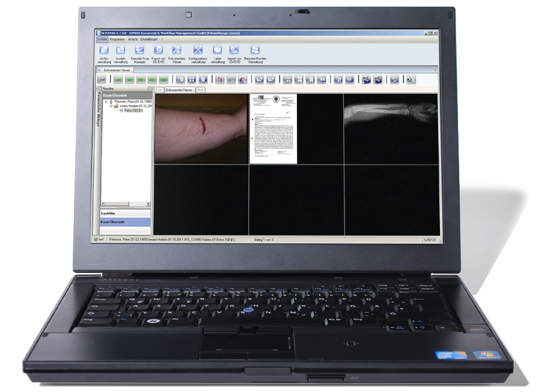
Task: Collapse the Innere Medizin tree node
Action: coord(111,106)
